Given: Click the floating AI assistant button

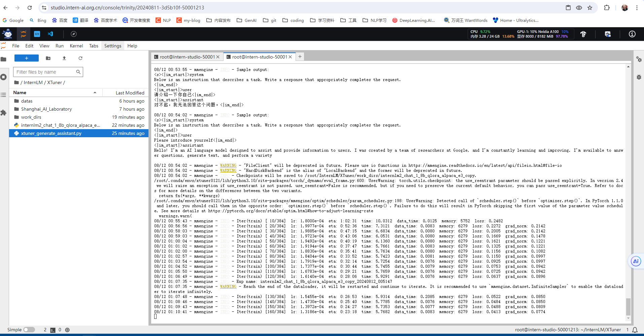Looking at the screenshot, I should 636,261.
